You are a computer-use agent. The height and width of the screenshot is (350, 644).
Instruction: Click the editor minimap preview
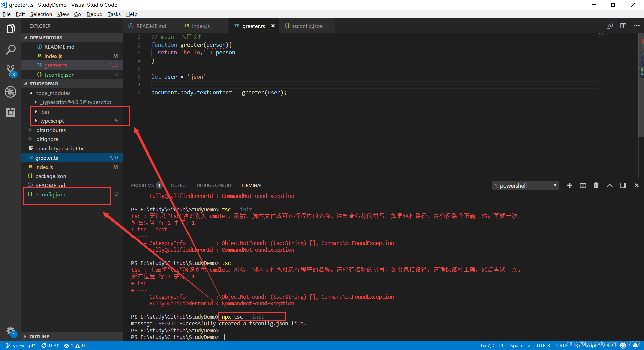coord(605,36)
